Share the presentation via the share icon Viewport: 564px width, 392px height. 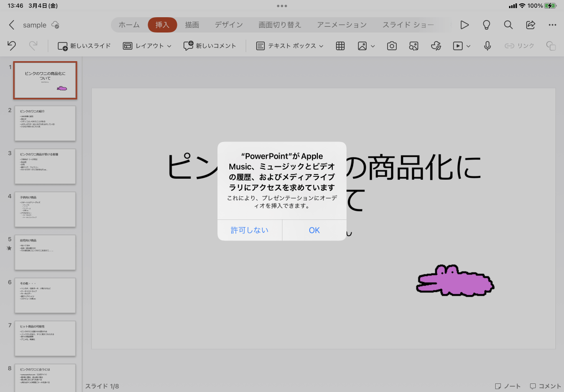point(531,25)
